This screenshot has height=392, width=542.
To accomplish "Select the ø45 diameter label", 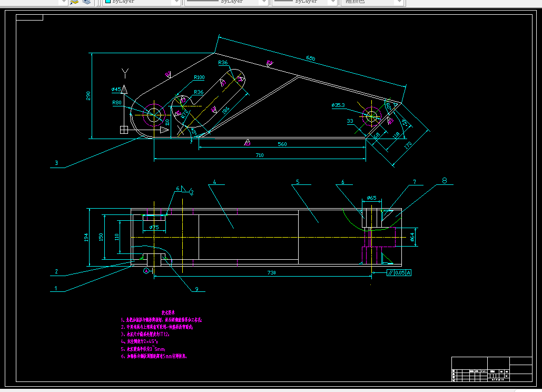I will point(116,89).
